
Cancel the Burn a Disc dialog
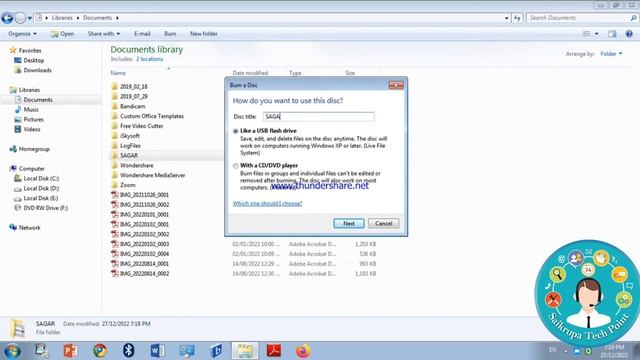[x=383, y=223]
